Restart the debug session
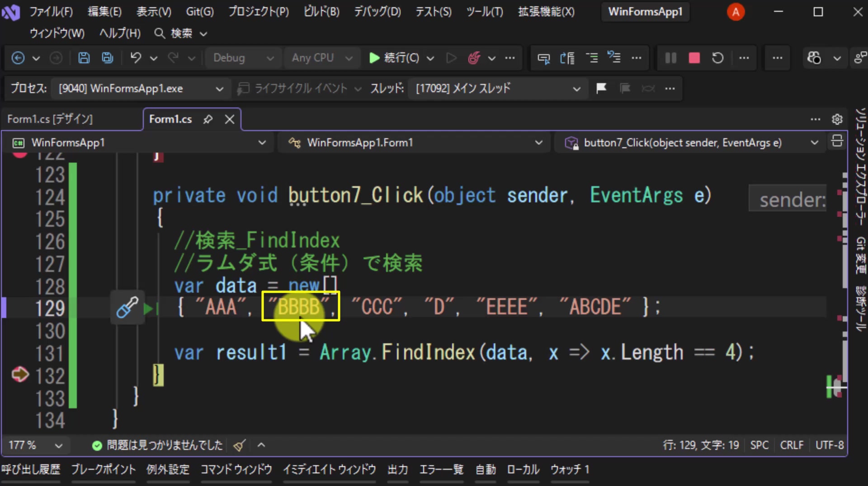This screenshot has height=486, width=868. [x=718, y=58]
